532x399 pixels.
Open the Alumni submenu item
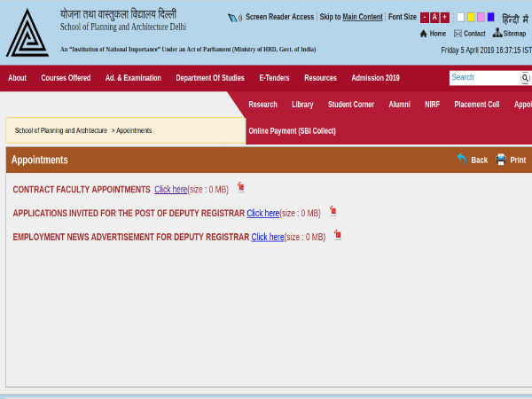click(x=399, y=105)
